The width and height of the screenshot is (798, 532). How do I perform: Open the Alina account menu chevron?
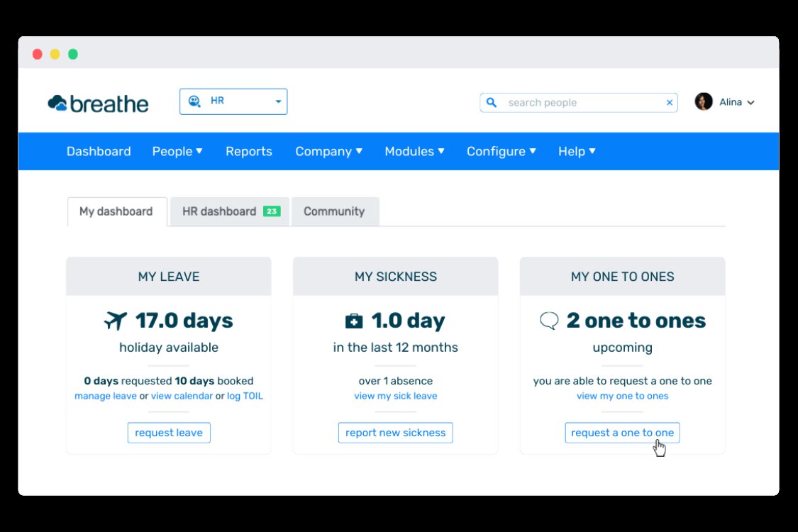pyautogui.click(x=750, y=103)
